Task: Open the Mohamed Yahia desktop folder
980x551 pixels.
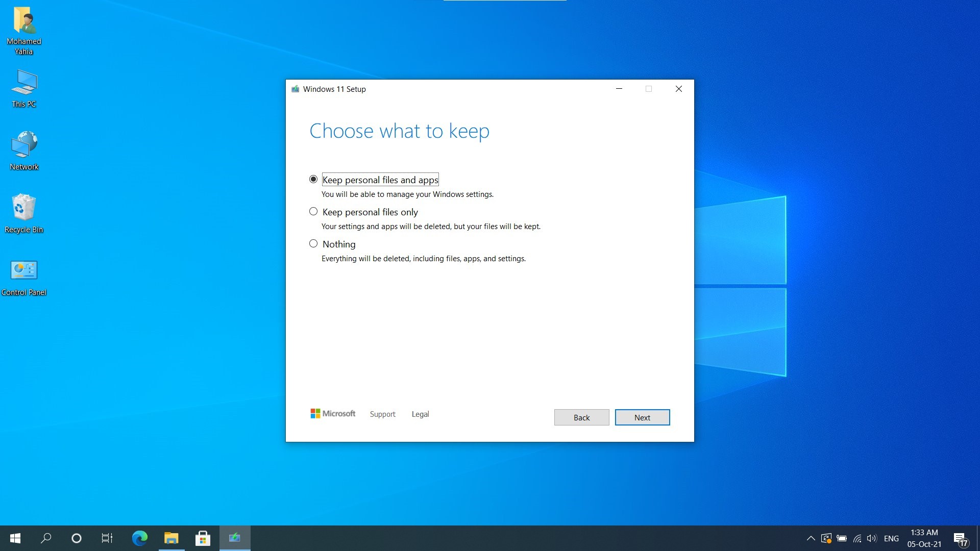Action: coord(24,31)
